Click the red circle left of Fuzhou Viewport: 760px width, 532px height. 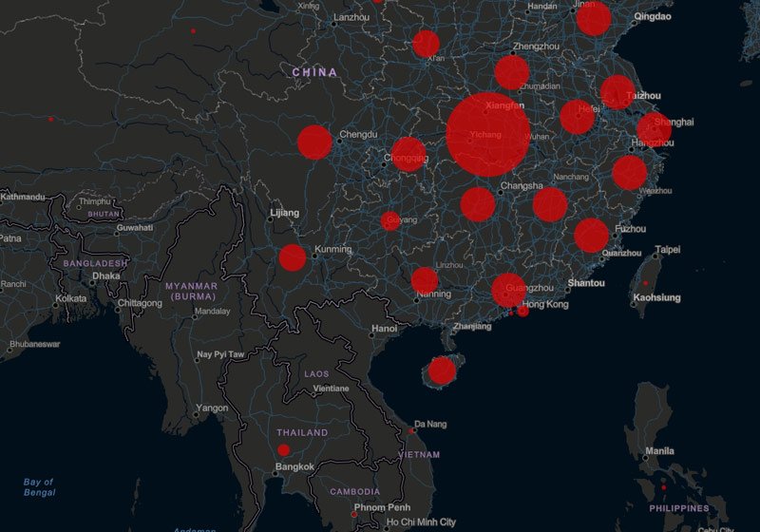[591, 235]
